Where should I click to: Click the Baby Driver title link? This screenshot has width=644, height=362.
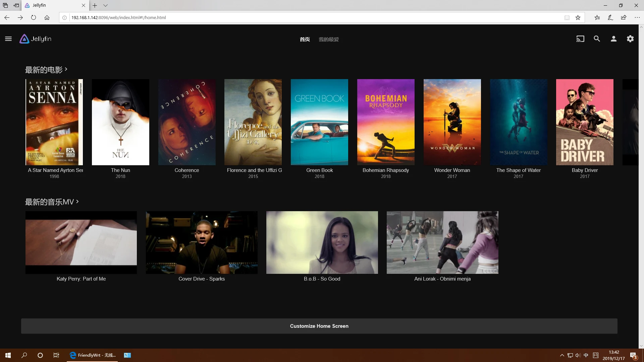pyautogui.click(x=585, y=170)
